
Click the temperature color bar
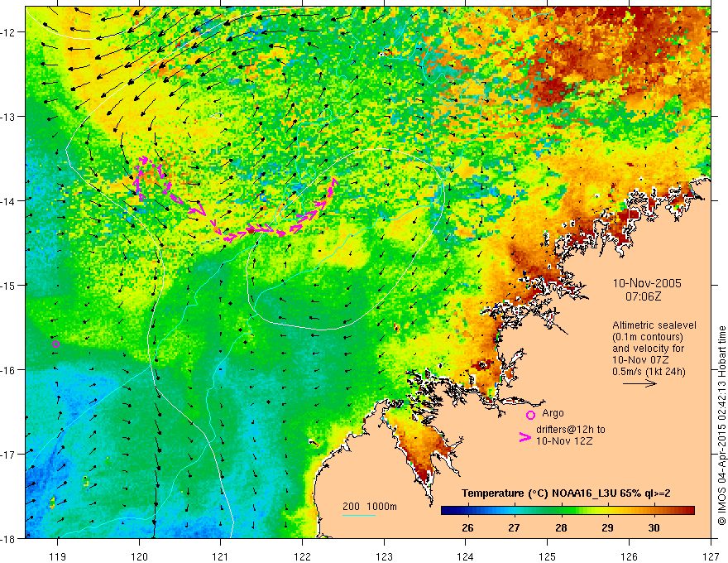click(568, 511)
